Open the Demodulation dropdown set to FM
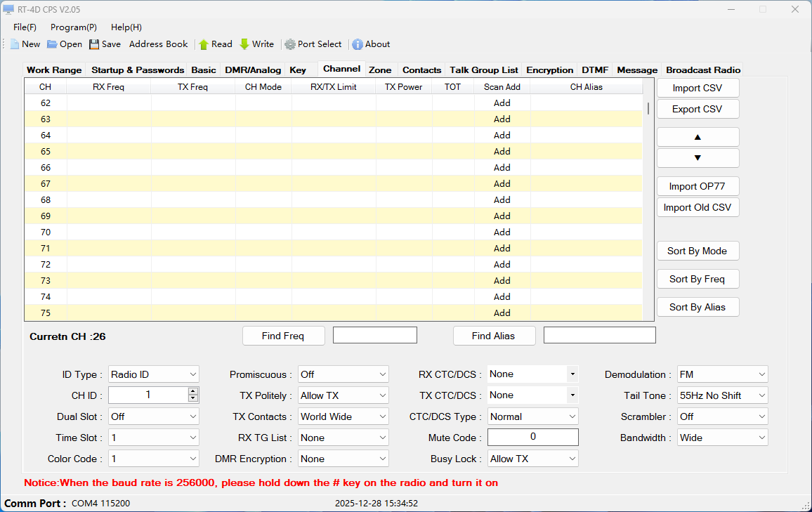 [761, 374]
